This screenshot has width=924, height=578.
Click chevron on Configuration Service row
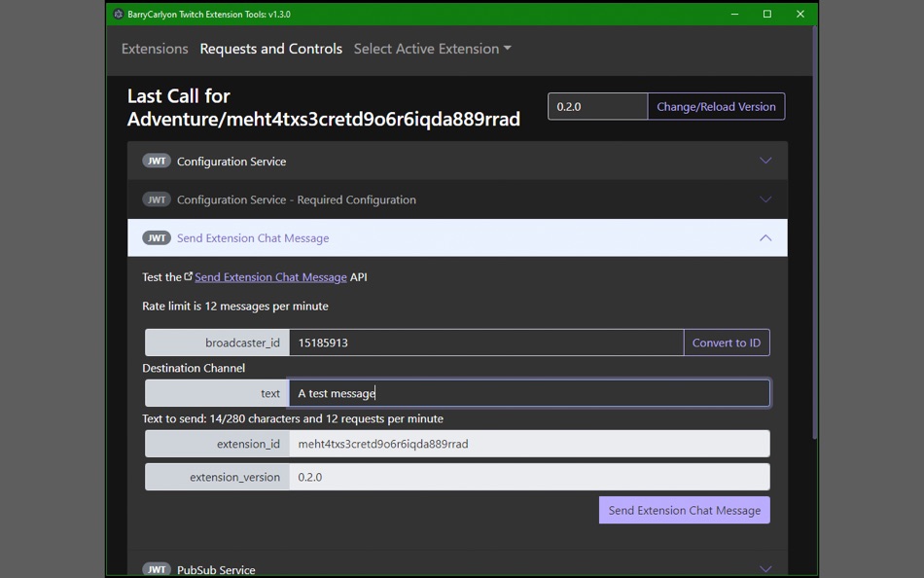765,161
